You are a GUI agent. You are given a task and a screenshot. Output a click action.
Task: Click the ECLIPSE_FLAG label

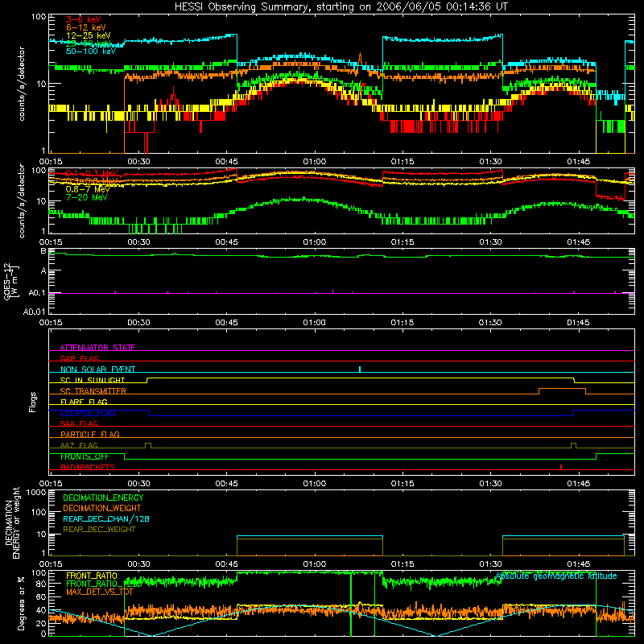[x=88, y=413]
